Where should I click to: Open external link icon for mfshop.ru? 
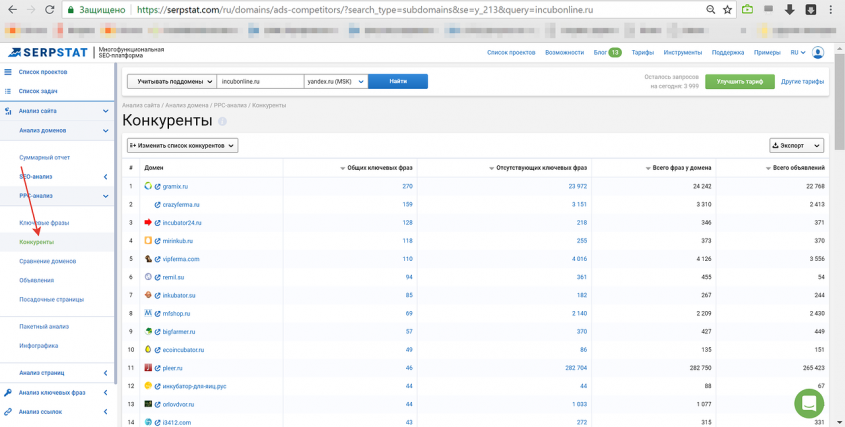pyautogui.click(x=158, y=313)
